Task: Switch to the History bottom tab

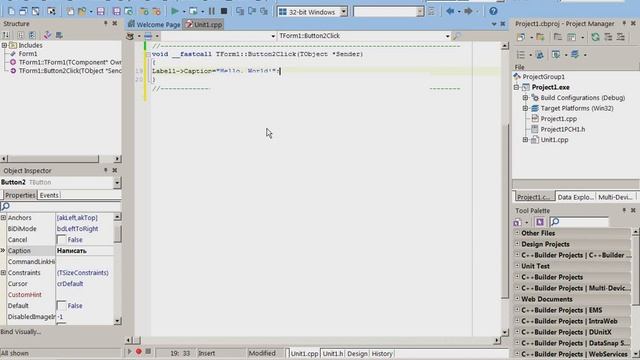Action: tap(382, 353)
